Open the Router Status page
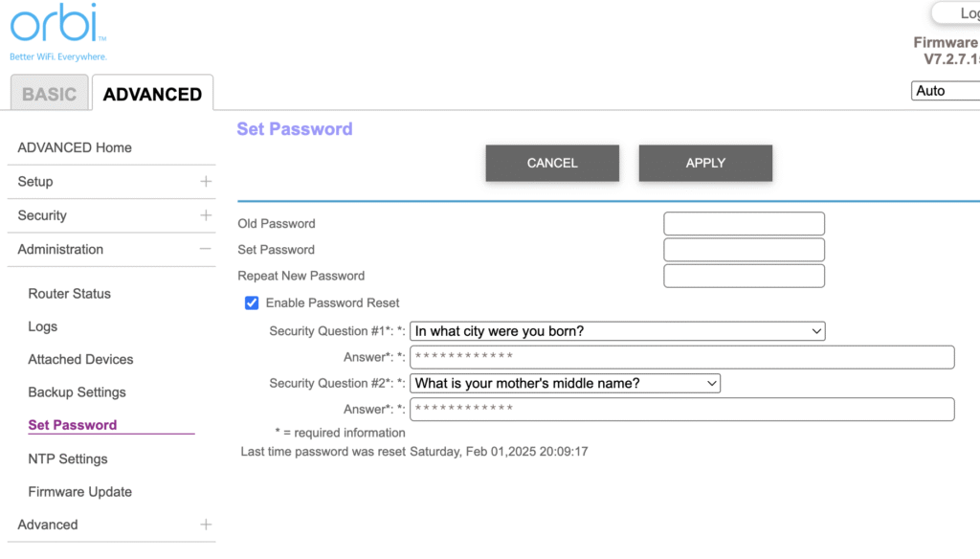 (69, 294)
